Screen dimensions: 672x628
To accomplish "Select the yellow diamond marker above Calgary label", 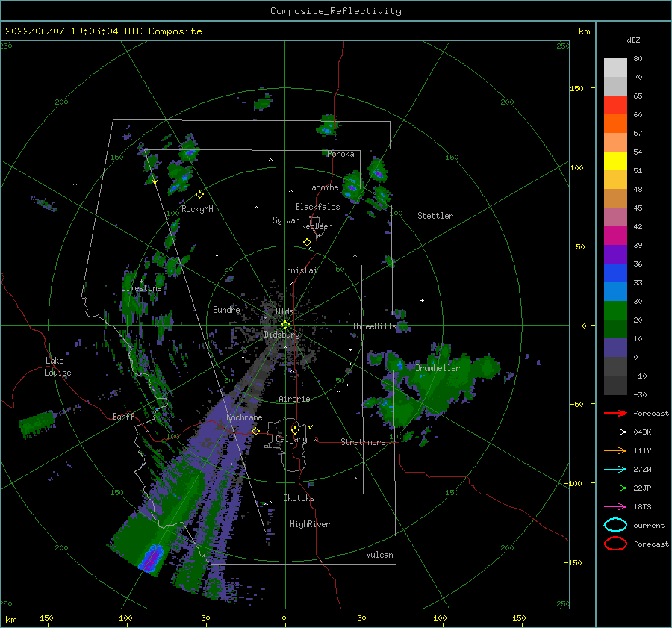I will point(295,430).
